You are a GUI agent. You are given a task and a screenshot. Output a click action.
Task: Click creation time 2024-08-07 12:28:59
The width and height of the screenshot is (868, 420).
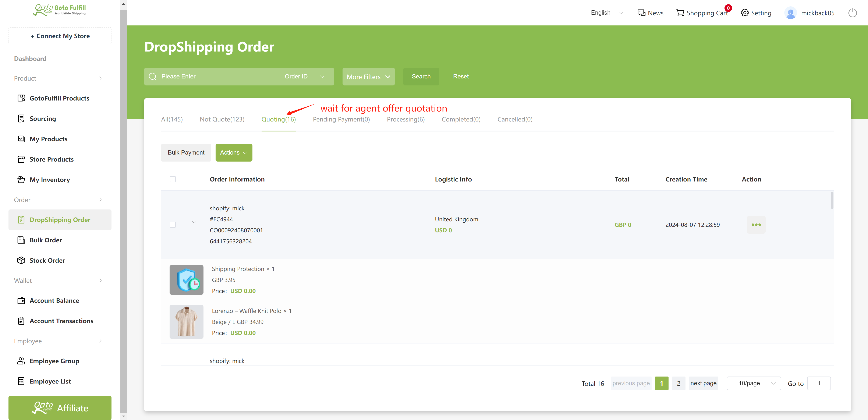coord(692,225)
